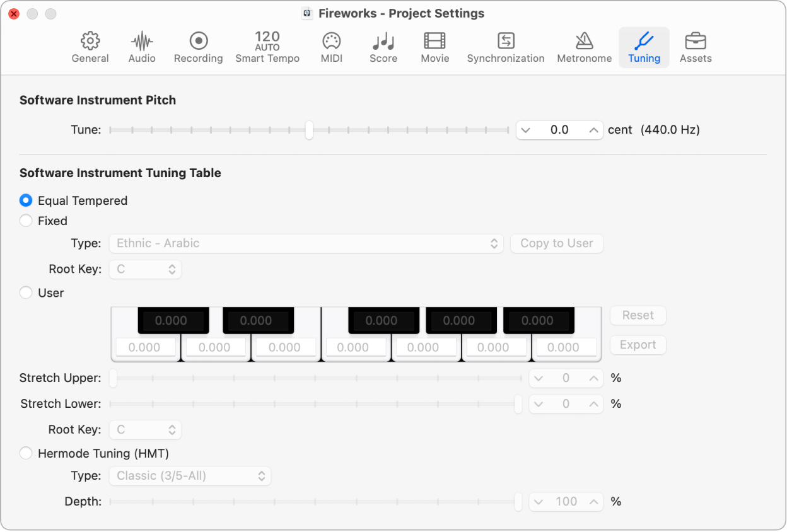787x532 pixels.
Task: Open the Score settings pane
Action: tap(383, 47)
